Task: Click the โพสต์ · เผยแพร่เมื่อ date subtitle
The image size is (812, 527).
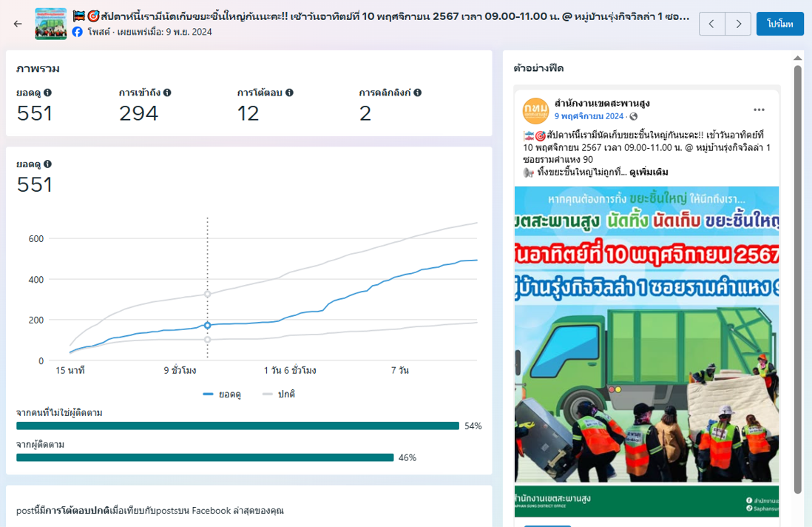Action: point(149,32)
